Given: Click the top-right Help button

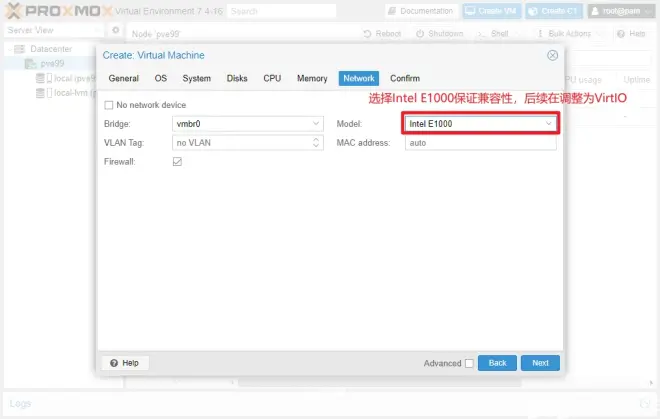Looking at the screenshot, I should 631,34.
